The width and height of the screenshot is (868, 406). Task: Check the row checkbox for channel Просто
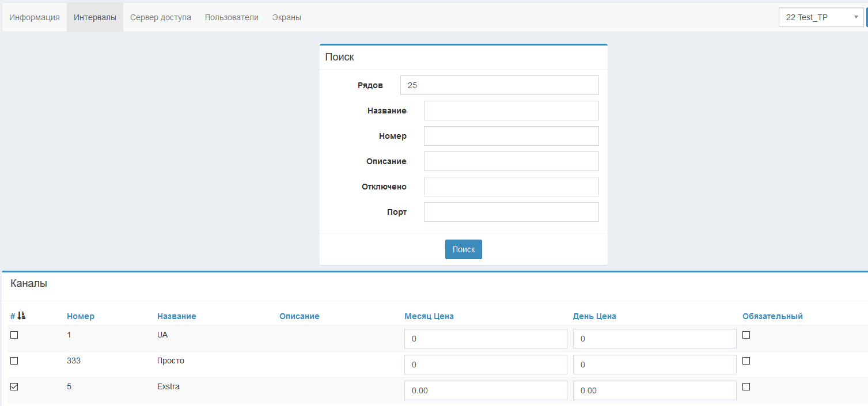[14, 361]
